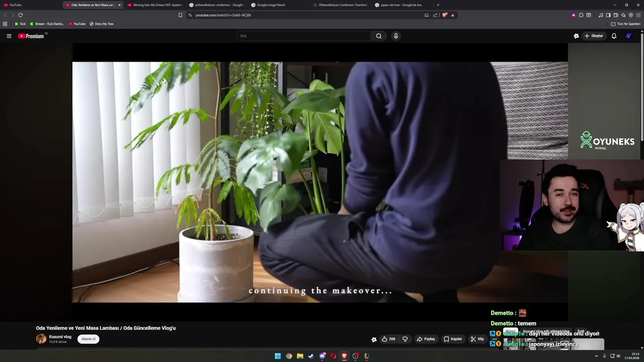The width and height of the screenshot is (644, 362).
Task: Open Leo AI sparkle icon
Action: point(623,15)
